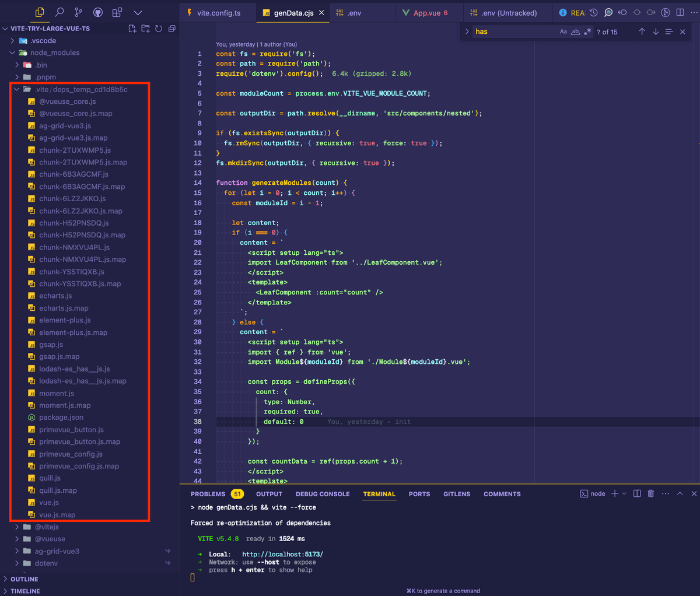Enable regular expression search in the find widget

[x=587, y=31]
